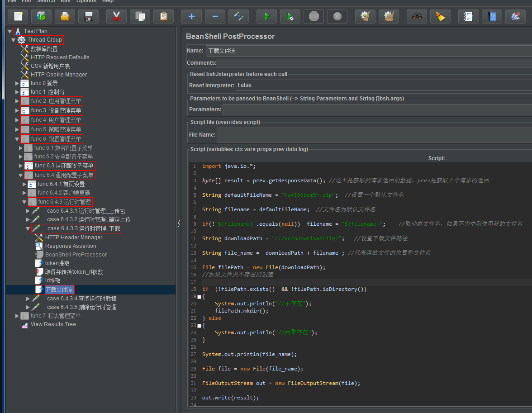Screen dimensions: 532x413
Task: Click the New test plan toolbar icon
Action: [18, 17]
